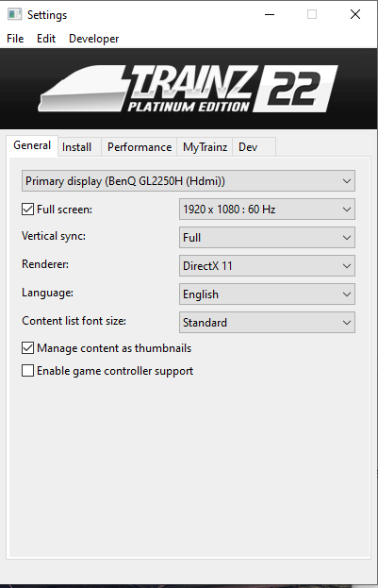The image size is (378, 588).
Task: Click the Language label
Action: click(47, 293)
